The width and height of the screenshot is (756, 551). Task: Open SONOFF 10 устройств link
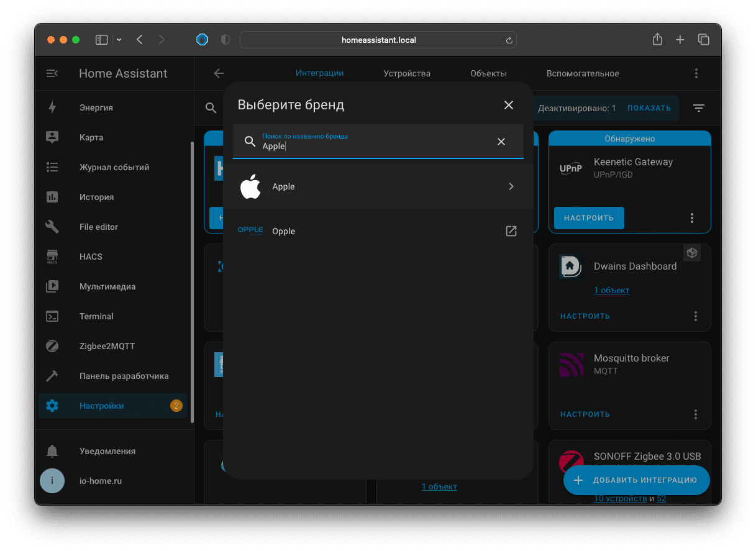[x=621, y=498]
